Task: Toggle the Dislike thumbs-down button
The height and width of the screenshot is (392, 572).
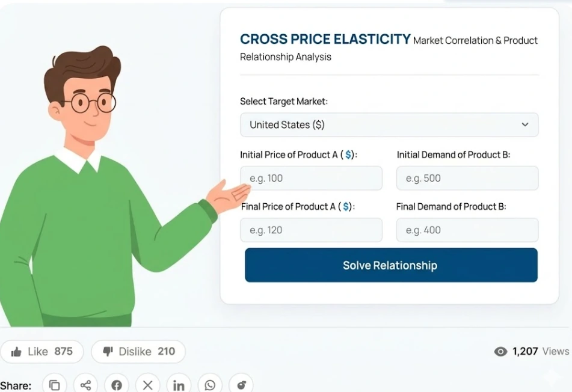Action: point(138,352)
